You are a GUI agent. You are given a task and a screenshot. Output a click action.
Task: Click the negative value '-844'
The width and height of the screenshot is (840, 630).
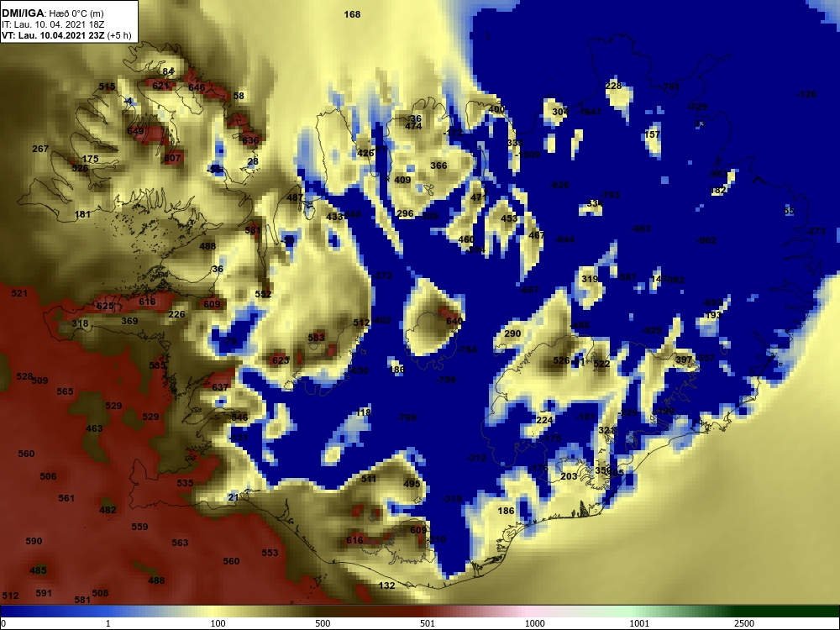point(565,239)
